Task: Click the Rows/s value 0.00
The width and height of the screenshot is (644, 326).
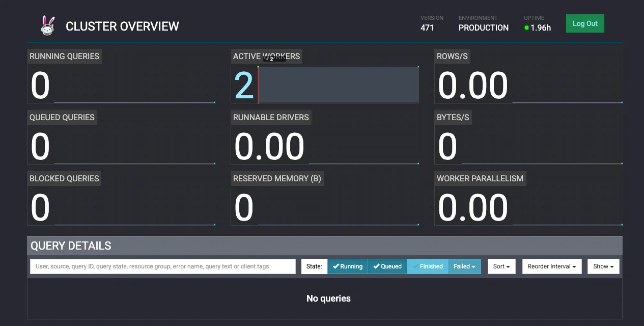Action: click(473, 86)
